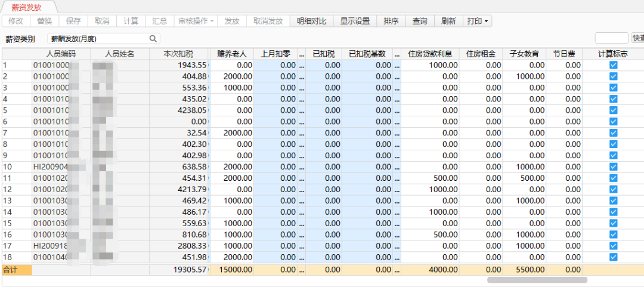The width and height of the screenshot is (644, 287).
Task: Open the 打印 dropdown menu
Action: click(x=478, y=21)
